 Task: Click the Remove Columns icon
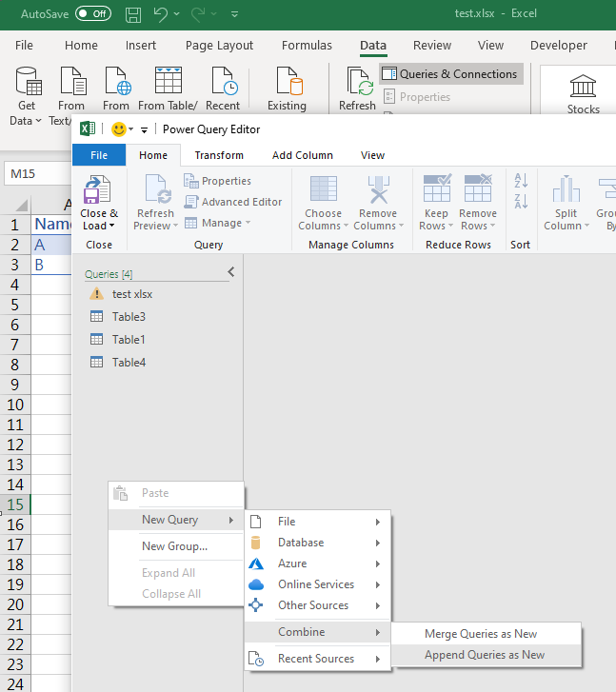pos(378,189)
